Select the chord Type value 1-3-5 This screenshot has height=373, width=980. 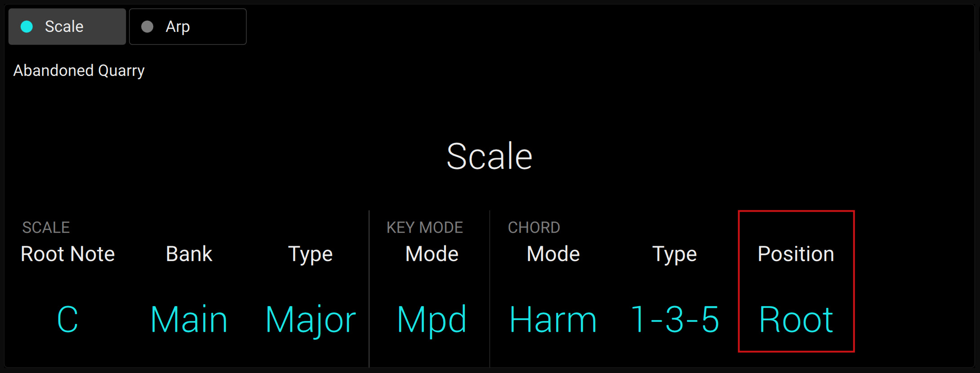(x=674, y=319)
